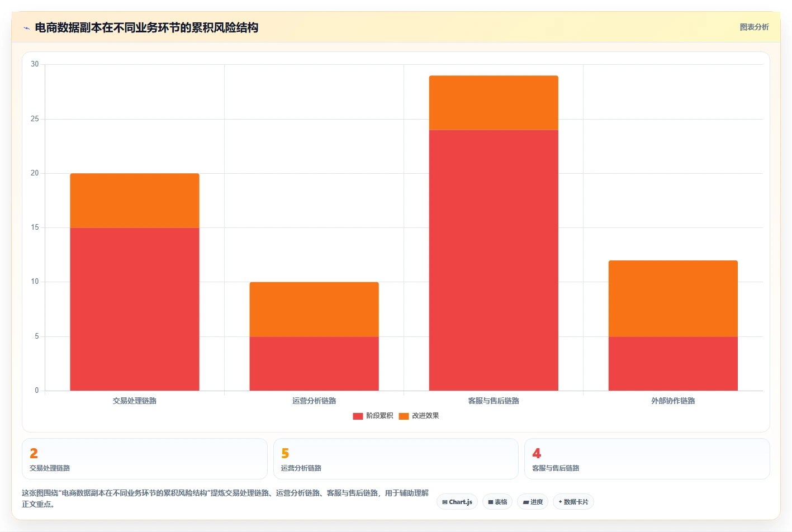Click the x-axis label 客服与售后链路
The image size is (792, 532).
click(x=494, y=401)
